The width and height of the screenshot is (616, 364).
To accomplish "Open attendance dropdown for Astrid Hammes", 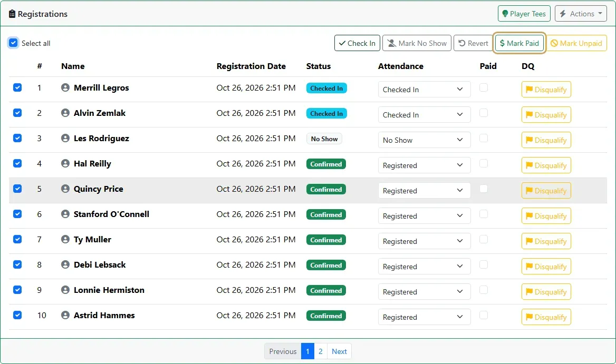I will click(424, 317).
